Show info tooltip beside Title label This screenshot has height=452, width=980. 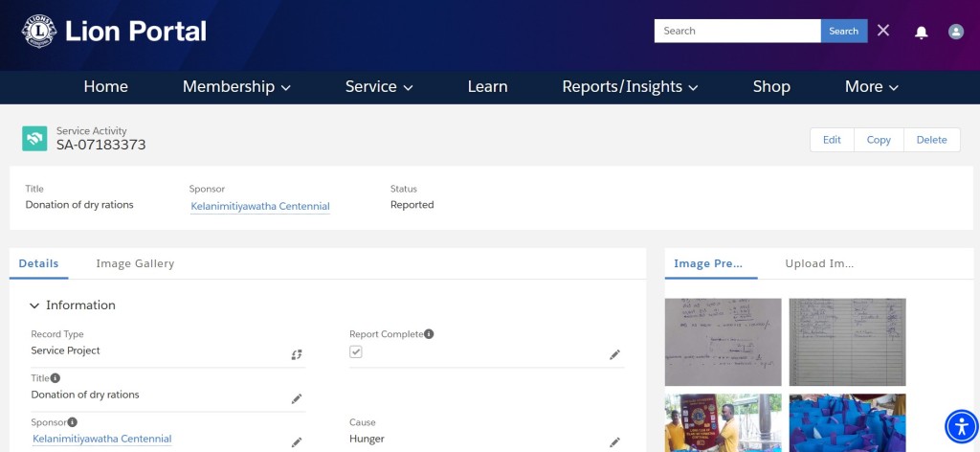pos(56,377)
